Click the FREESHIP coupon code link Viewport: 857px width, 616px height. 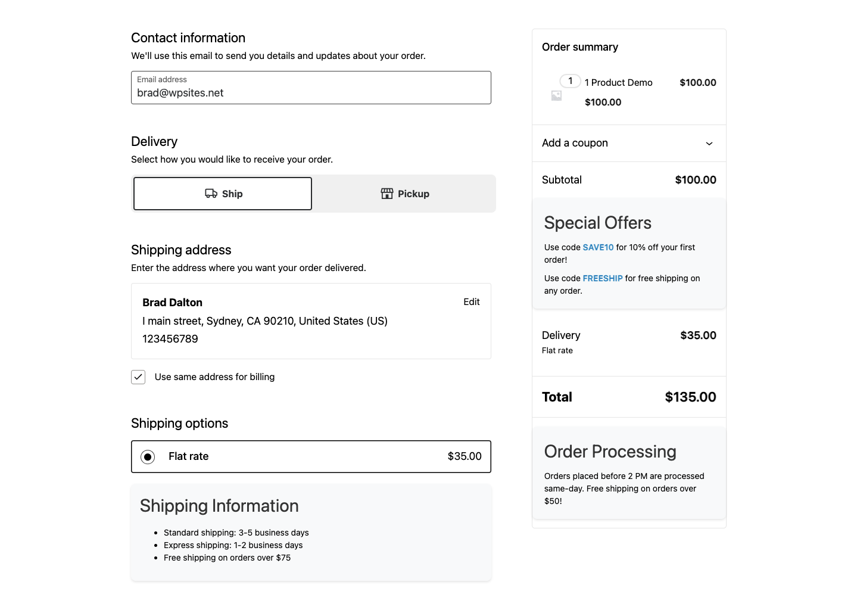[603, 278]
